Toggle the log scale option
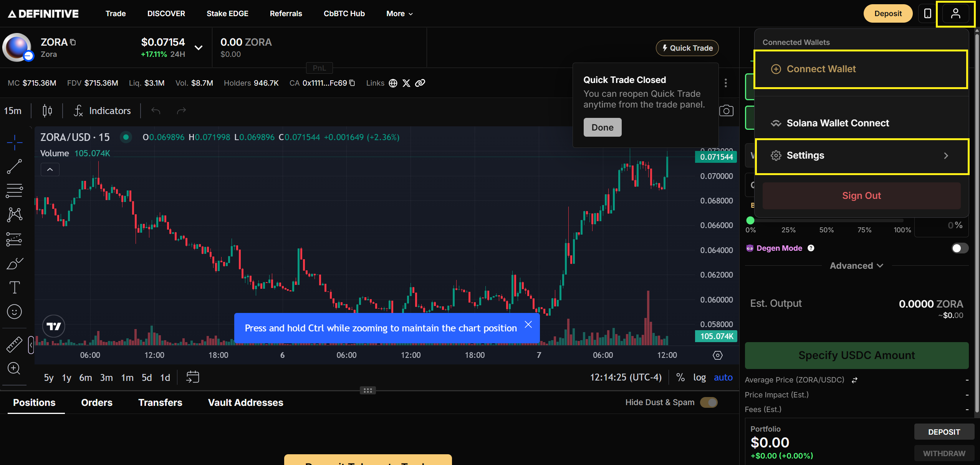 pos(699,377)
